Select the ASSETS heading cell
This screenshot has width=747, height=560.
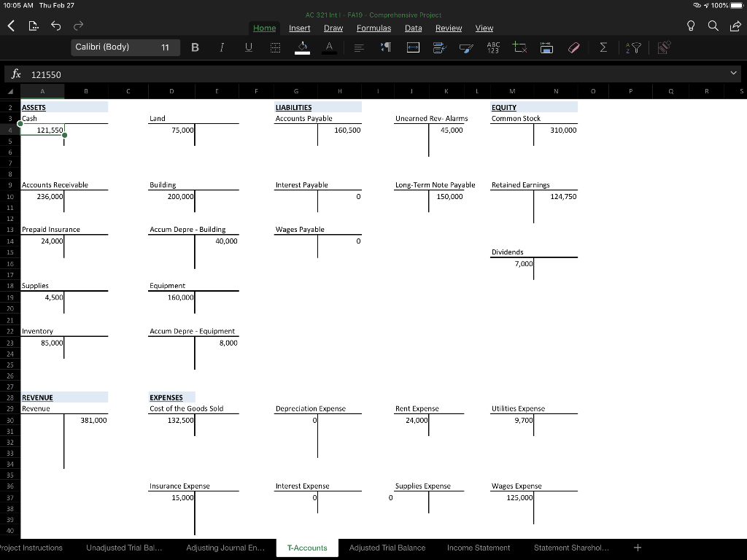(42, 108)
